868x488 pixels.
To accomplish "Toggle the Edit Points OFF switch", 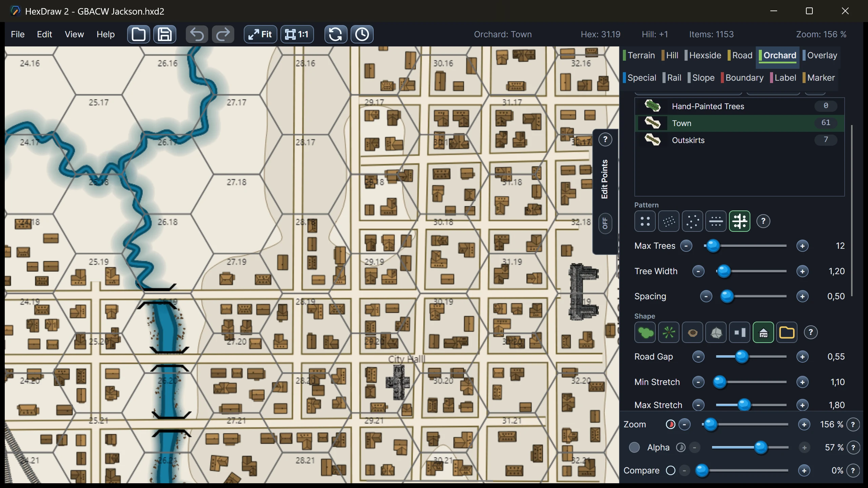I will pos(605,224).
